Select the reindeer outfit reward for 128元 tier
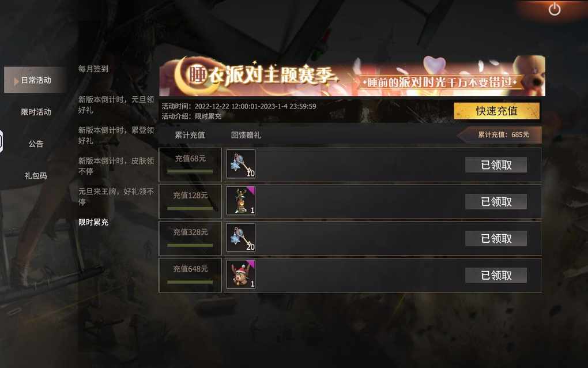 pyautogui.click(x=241, y=201)
